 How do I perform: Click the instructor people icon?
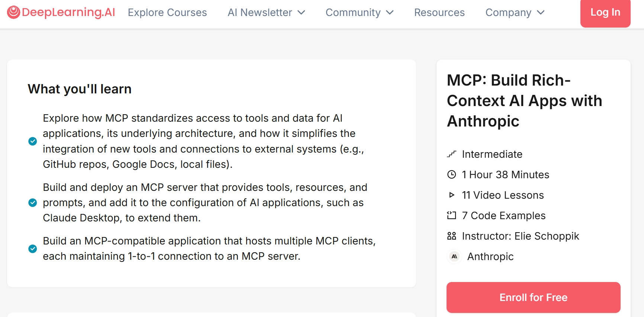451,236
